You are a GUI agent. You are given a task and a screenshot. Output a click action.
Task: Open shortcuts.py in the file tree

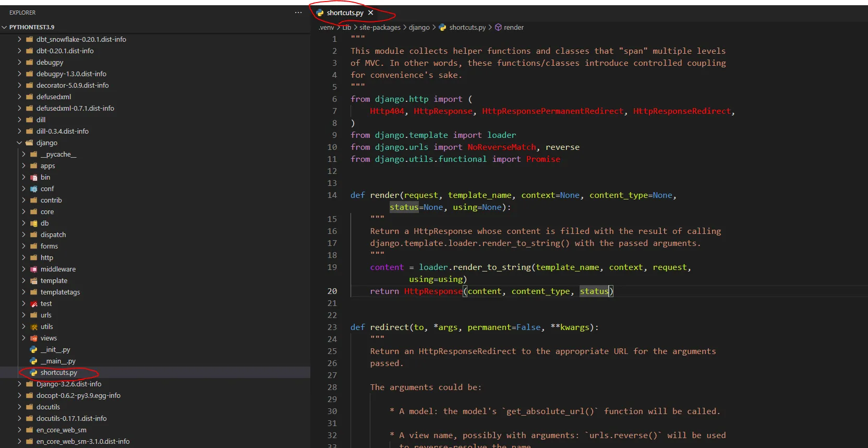58,373
